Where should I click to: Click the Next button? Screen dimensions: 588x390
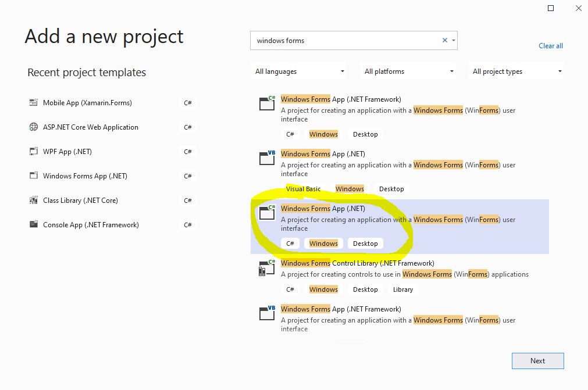pyautogui.click(x=538, y=361)
